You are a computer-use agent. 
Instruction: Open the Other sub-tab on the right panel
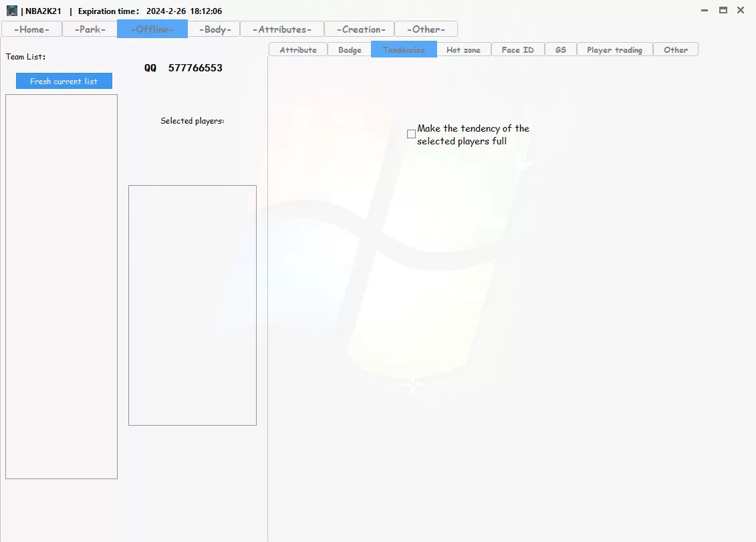[x=676, y=49]
